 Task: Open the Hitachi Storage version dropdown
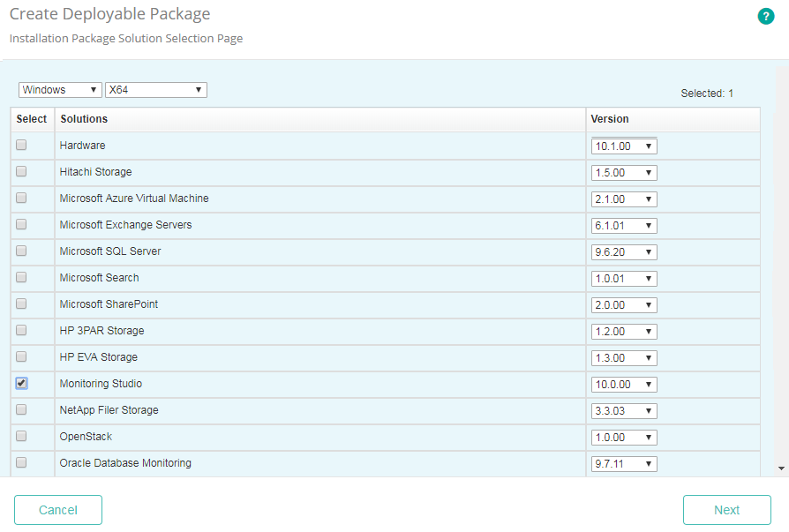(x=624, y=172)
